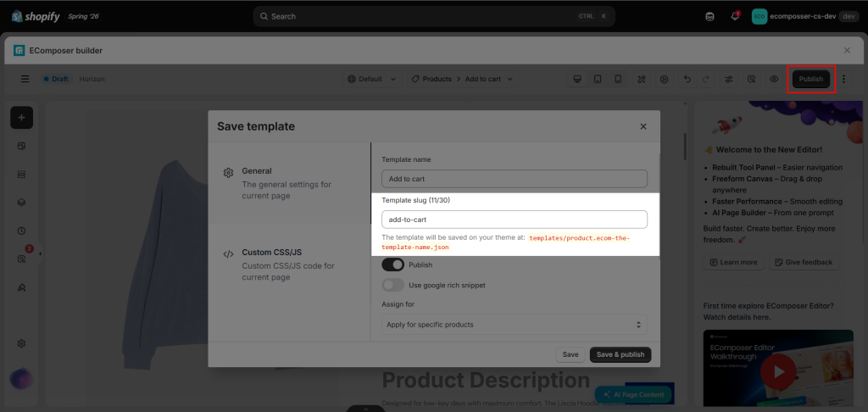The width and height of the screenshot is (868, 412).
Task: Click the Give feedback button
Action: click(x=804, y=262)
